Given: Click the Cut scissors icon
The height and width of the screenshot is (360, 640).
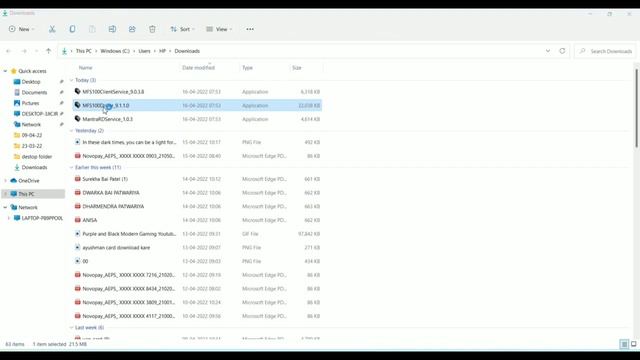Looking at the screenshot, I should (x=52, y=29).
